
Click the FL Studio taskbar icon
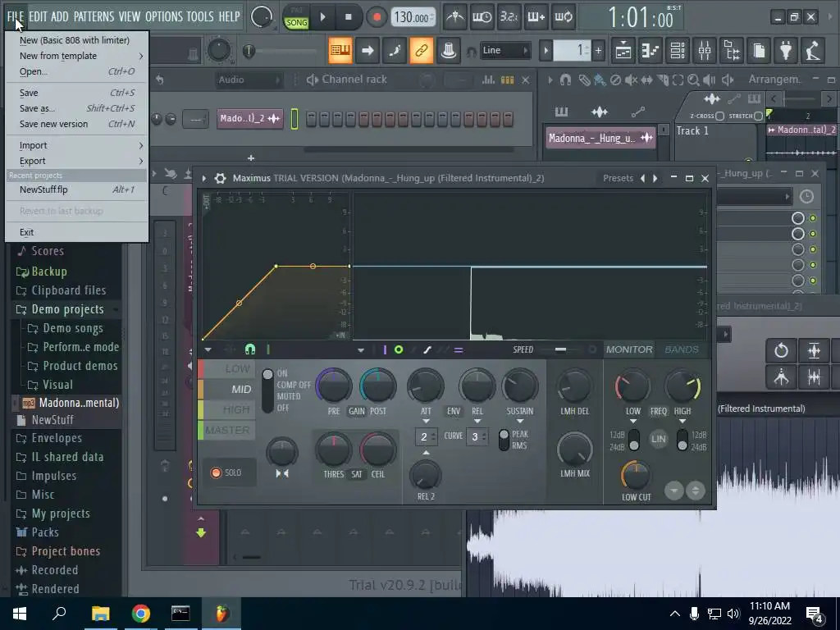[x=221, y=614]
